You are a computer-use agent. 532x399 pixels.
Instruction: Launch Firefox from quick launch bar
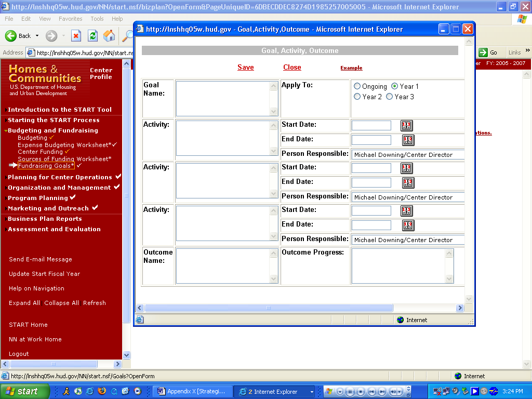(x=102, y=391)
